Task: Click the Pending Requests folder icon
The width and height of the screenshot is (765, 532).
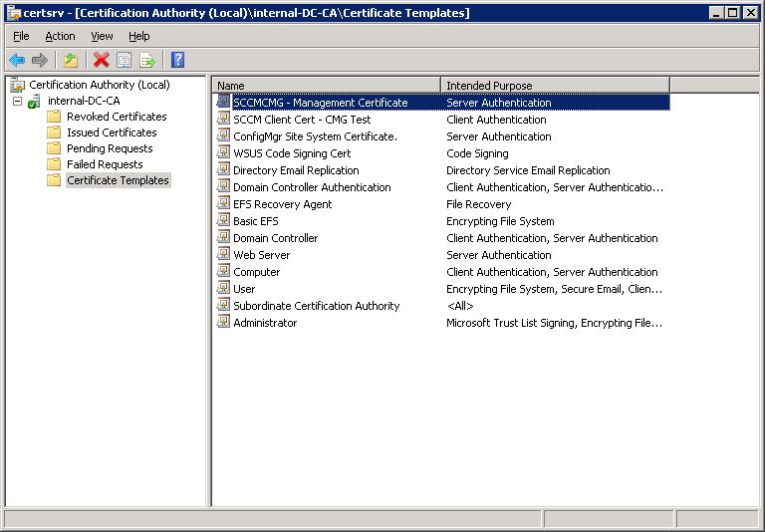Action: pyautogui.click(x=54, y=148)
